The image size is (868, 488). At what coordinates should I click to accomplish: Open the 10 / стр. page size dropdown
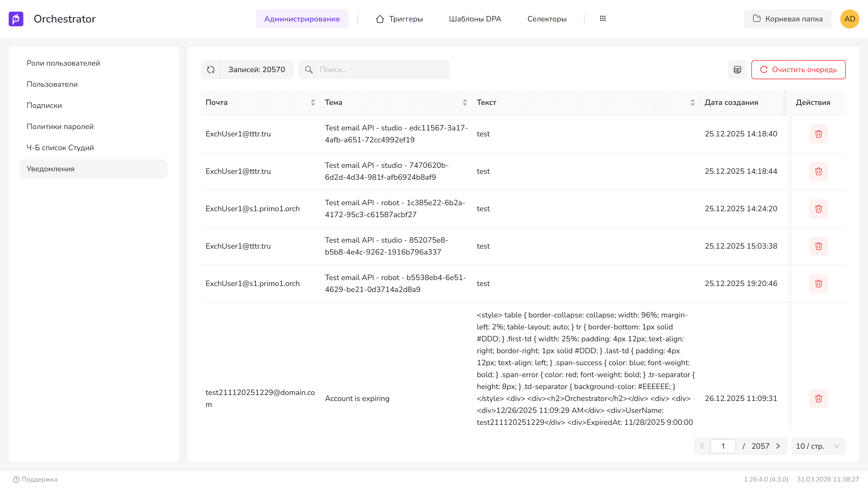coord(818,446)
